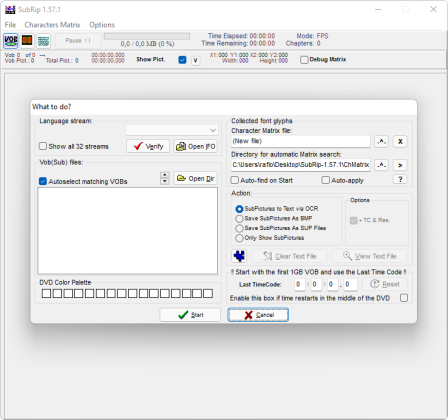Click the V dropdown next to Show Pict.
Image resolution: width=448 pixels, height=420 pixels.
coord(196,60)
